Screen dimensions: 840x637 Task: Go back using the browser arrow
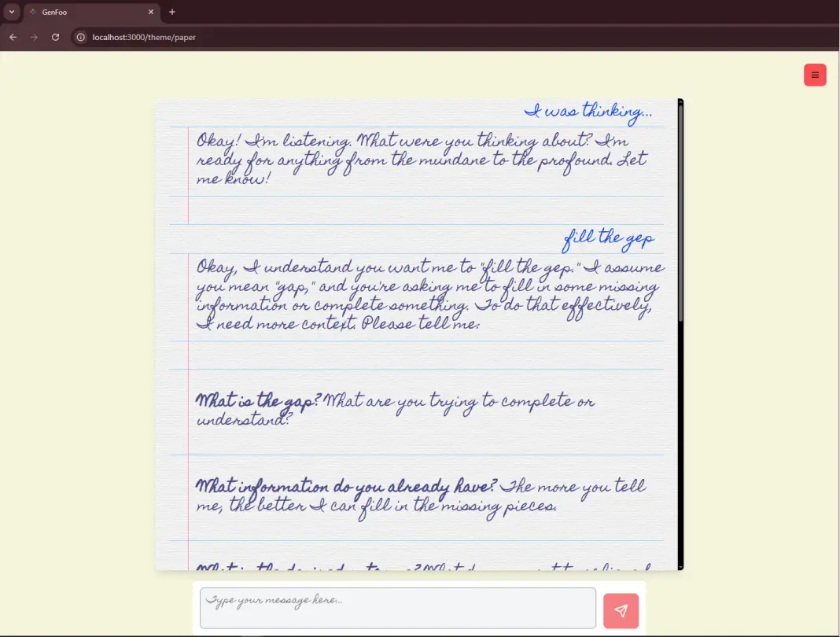pos(13,36)
